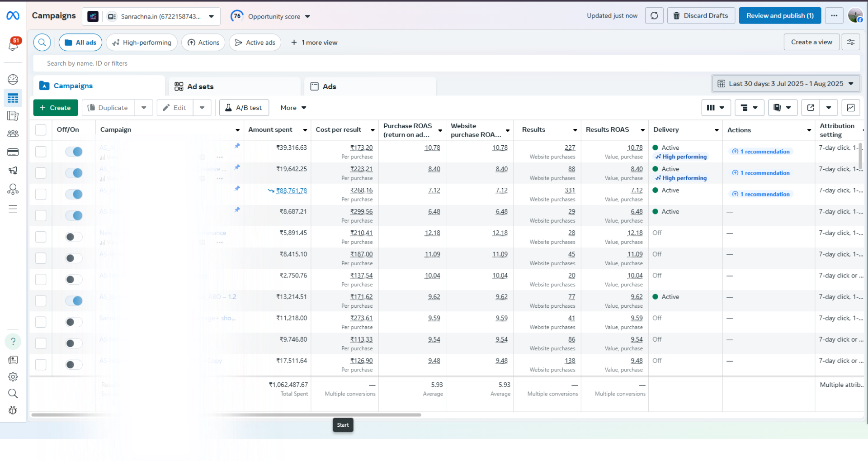Open the breakdown dropdown

point(749,108)
